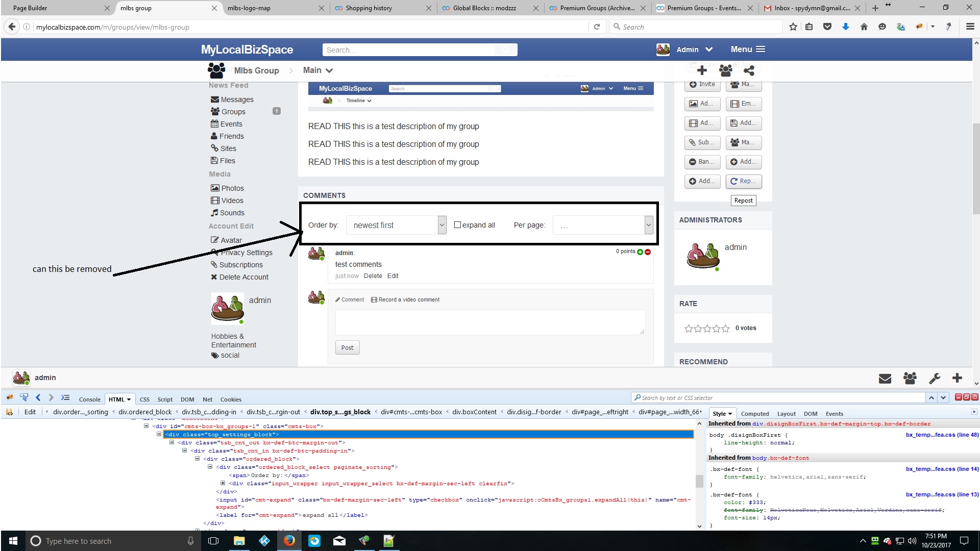
Task: Click the Post comment button
Action: pos(347,347)
